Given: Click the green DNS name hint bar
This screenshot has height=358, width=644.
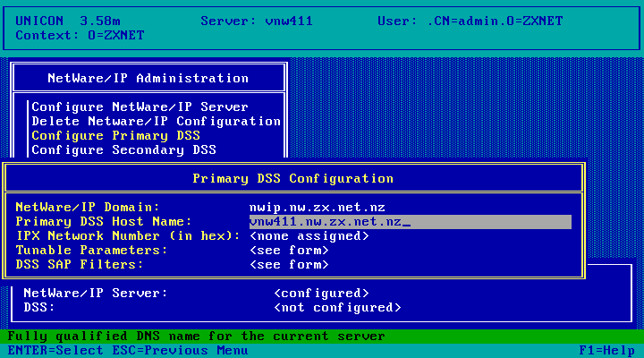Looking at the screenshot, I should tap(322, 337).
